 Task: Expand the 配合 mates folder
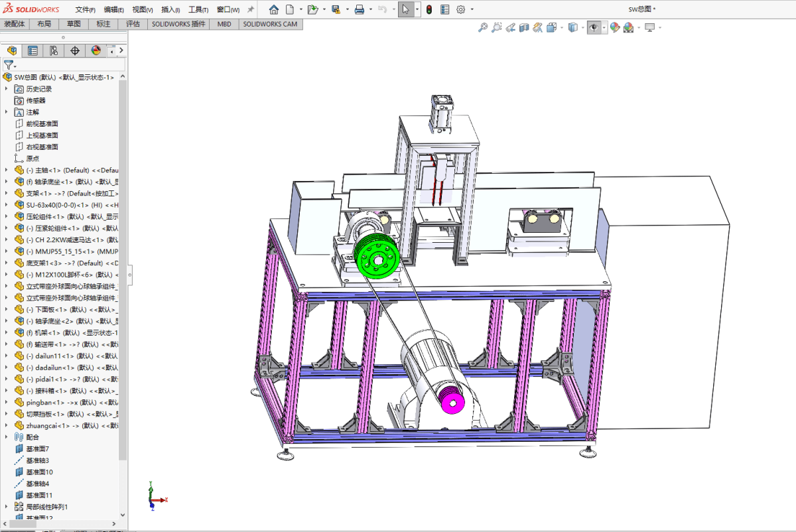[7, 437]
